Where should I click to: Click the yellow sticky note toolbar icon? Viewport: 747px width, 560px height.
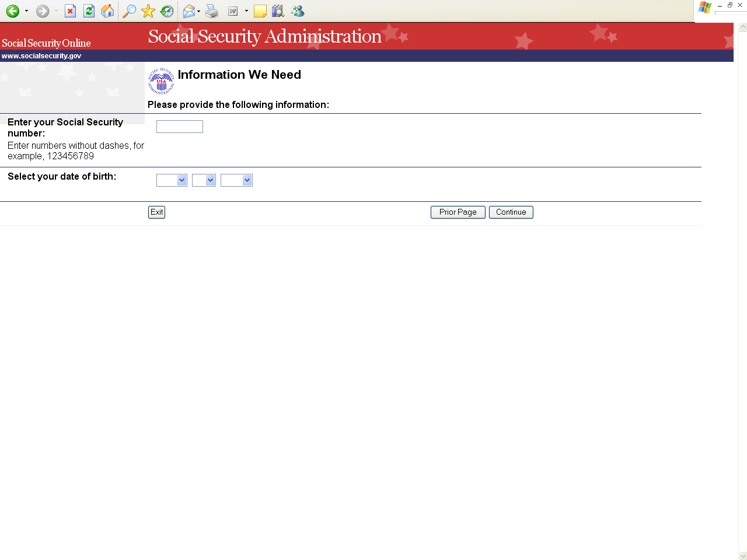click(x=260, y=11)
